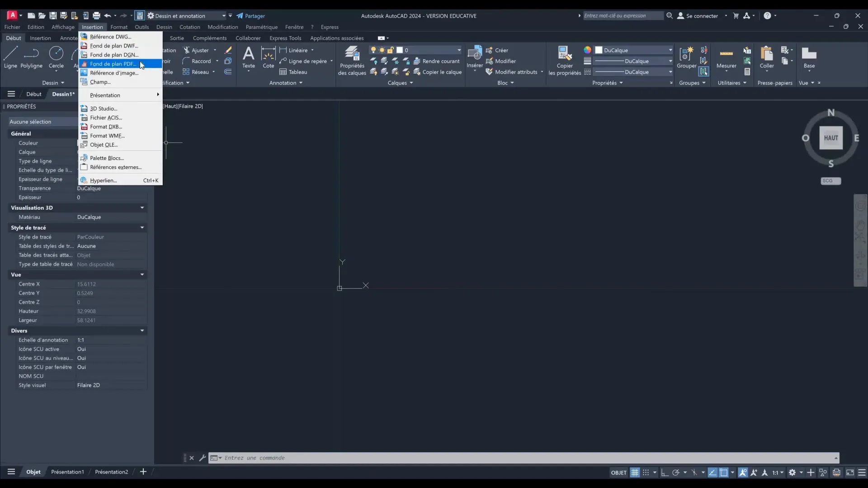This screenshot has width=868, height=488.
Task: Collapse the Divers section
Action: (x=142, y=331)
